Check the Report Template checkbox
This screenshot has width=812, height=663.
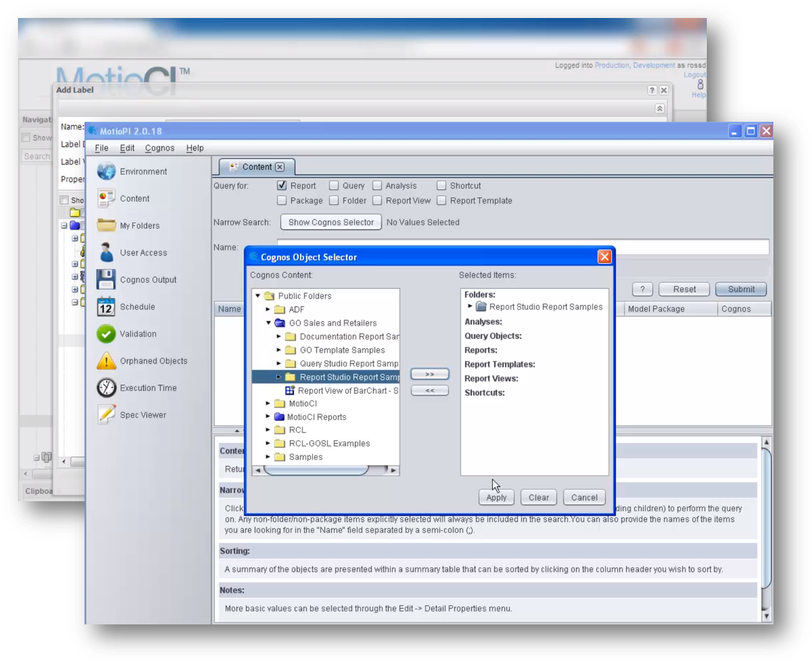pyautogui.click(x=441, y=200)
